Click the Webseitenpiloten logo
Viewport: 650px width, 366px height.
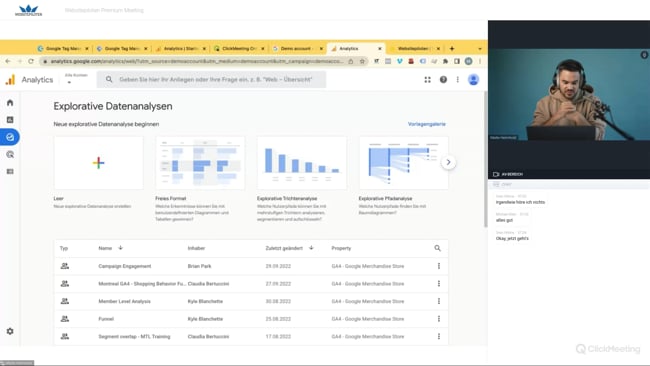tap(29, 10)
